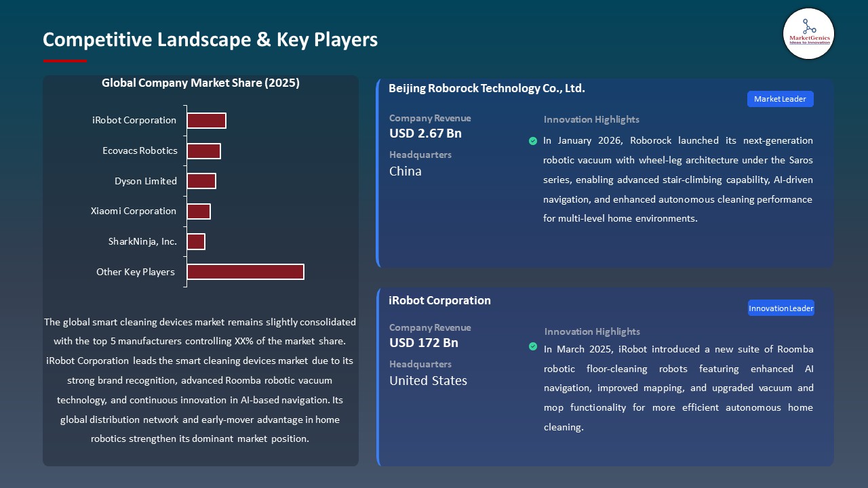Click the United States headquarters value
The width and height of the screenshot is (868, 488).
[x=428, y=381]
